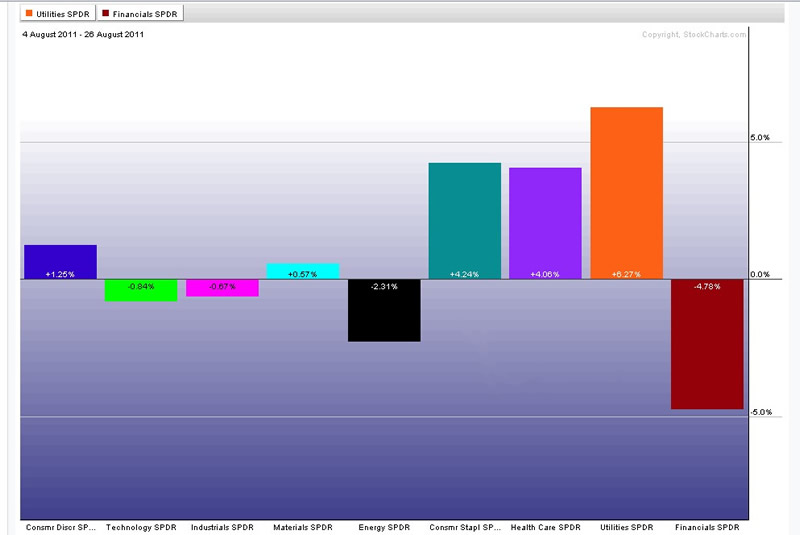Click the purple Health Care bar
Screen dimensions: 800x535
(545, 223)
